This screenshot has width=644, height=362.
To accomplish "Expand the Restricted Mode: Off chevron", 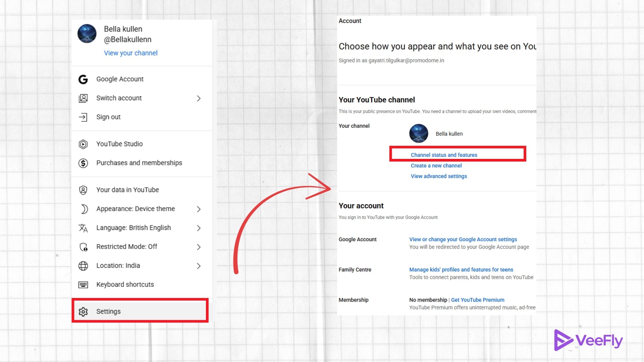I will click(x=199, y=247).
